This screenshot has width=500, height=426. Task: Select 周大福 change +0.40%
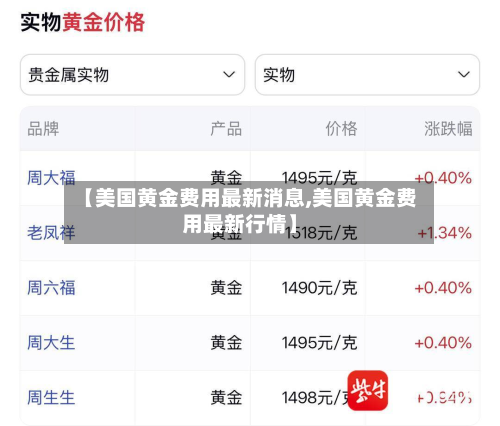click(443, 178)
